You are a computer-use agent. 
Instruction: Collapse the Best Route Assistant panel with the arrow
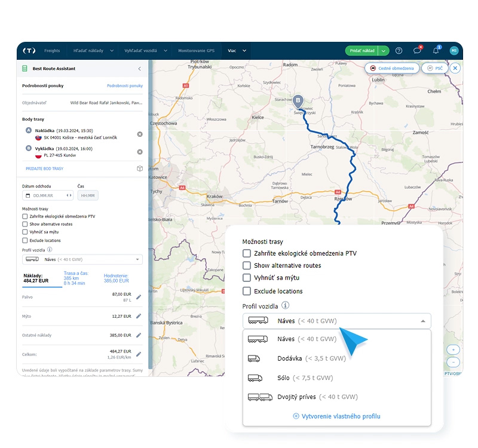coord(140,69)
